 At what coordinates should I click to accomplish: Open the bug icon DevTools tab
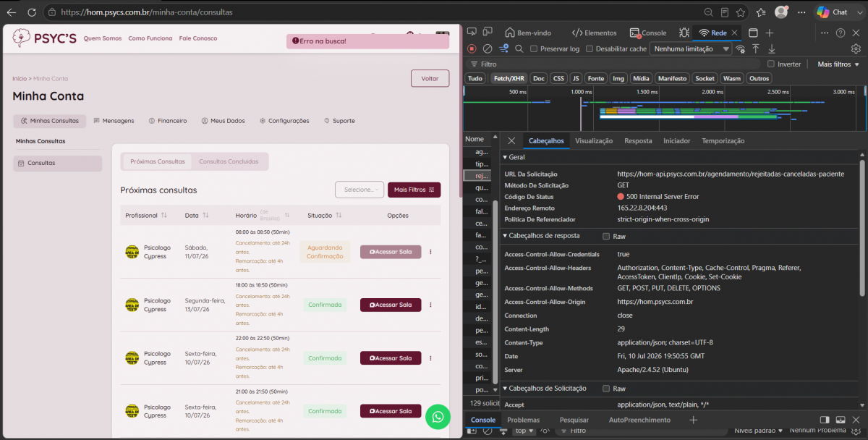point(684,33)
